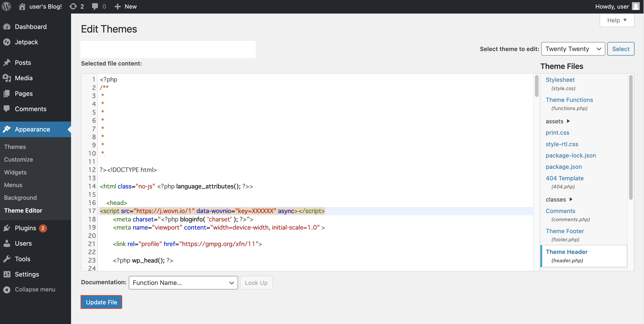Screen dimensions: 644x324
Task: Click the Posts pushpin icon
Action: (x=7, y=63)
